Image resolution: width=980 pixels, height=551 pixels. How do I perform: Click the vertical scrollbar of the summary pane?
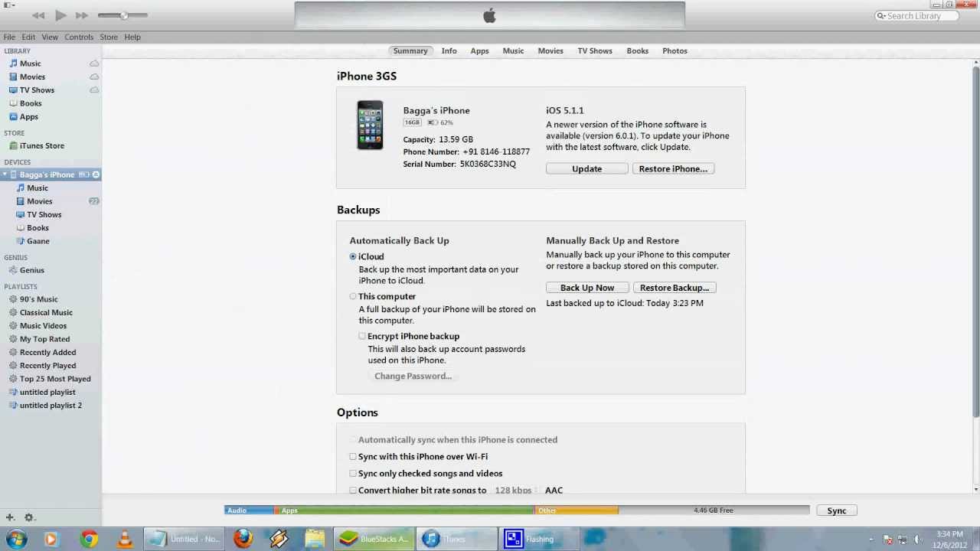coord(975,242)
